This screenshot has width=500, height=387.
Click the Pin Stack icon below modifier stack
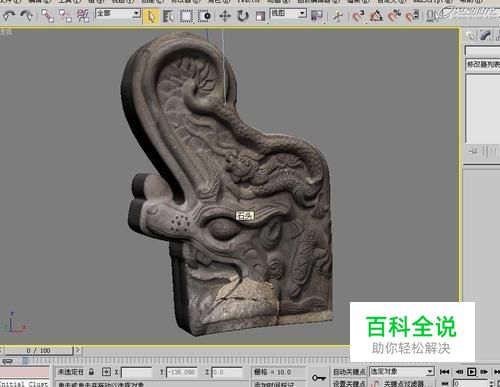(x=473, y=151)
